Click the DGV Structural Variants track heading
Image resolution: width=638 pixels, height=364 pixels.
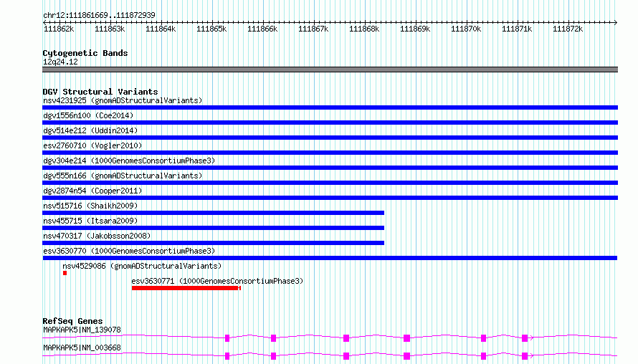100,92
